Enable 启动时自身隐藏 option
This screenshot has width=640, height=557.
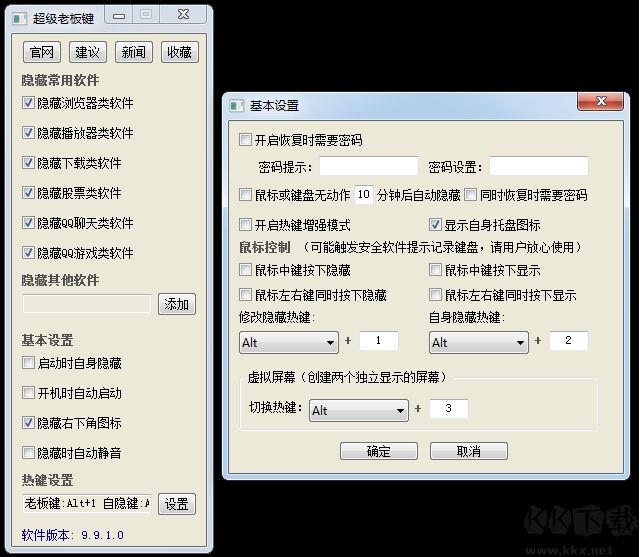28,363
